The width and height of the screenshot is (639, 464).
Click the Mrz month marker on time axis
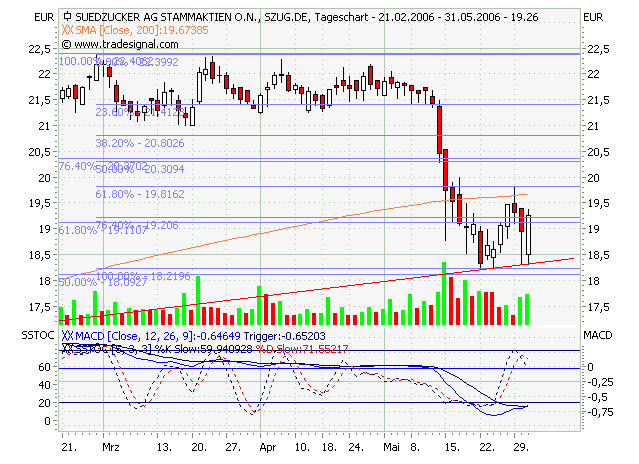pos(111,447)
